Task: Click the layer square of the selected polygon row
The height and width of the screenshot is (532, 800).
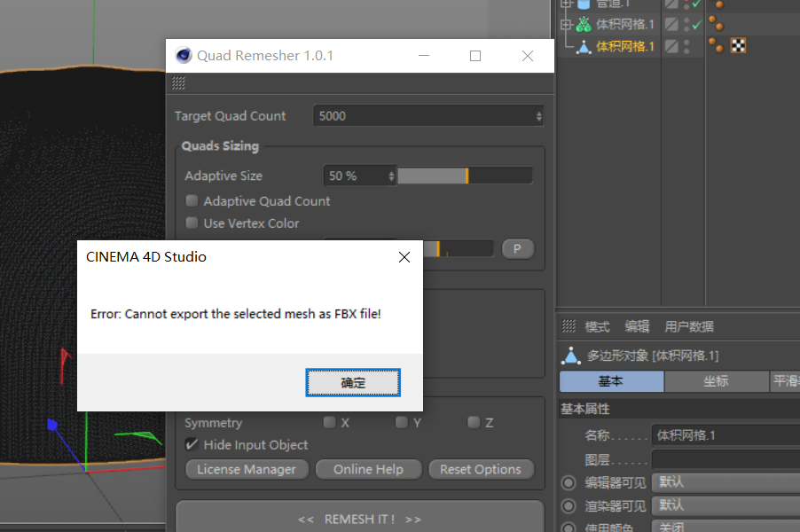Action: (x=671, y=46)
